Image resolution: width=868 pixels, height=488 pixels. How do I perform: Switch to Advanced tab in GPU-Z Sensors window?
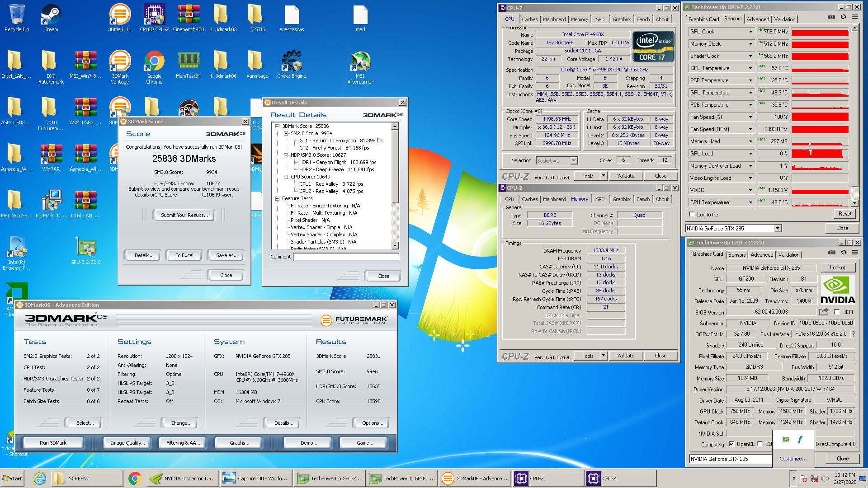(x=758, y=19)
